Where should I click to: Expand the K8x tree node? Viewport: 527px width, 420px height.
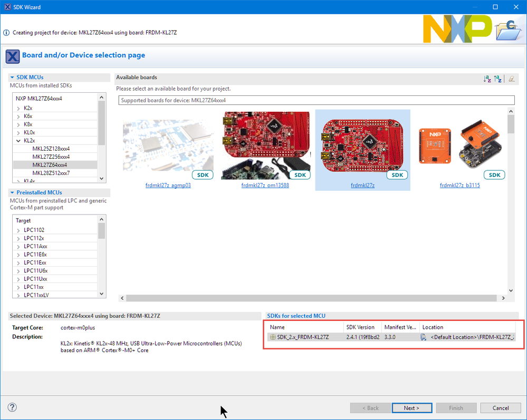pyautogui.click(x=18, y=124)
